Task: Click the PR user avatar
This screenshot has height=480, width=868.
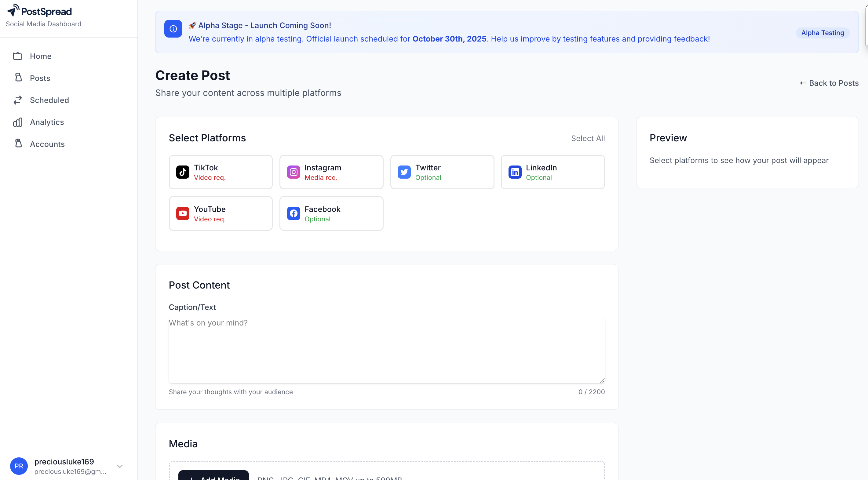Action: click(x=19, y=466)
